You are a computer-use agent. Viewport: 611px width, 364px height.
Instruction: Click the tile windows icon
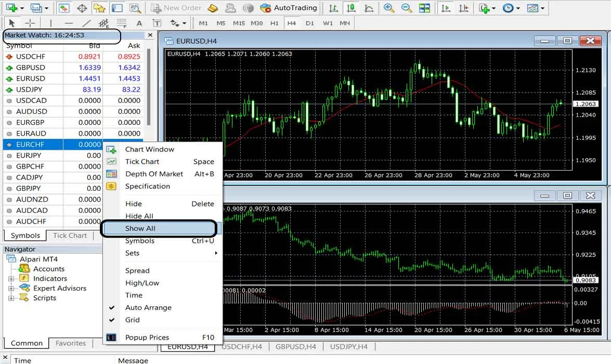tap(424, 8)
